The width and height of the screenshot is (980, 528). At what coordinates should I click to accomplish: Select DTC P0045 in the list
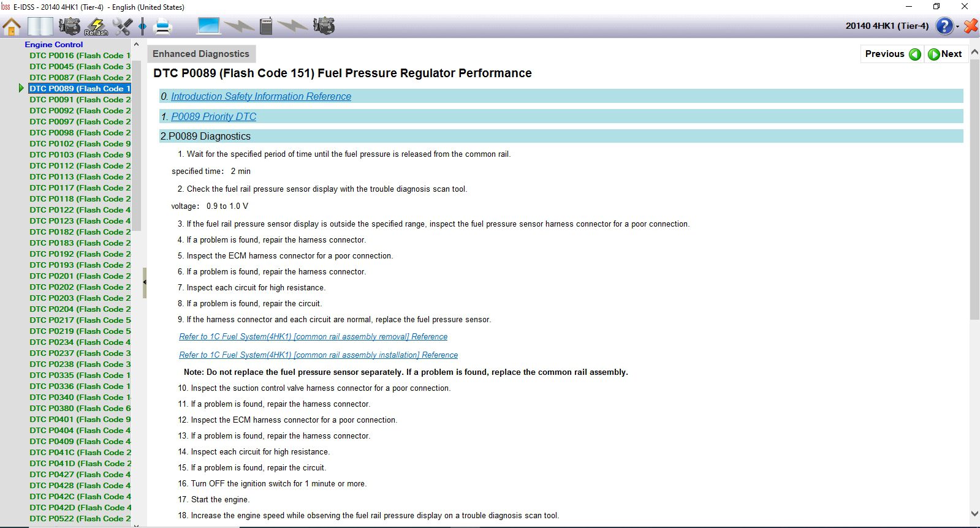pyautogui.click(x=80, y=67)
